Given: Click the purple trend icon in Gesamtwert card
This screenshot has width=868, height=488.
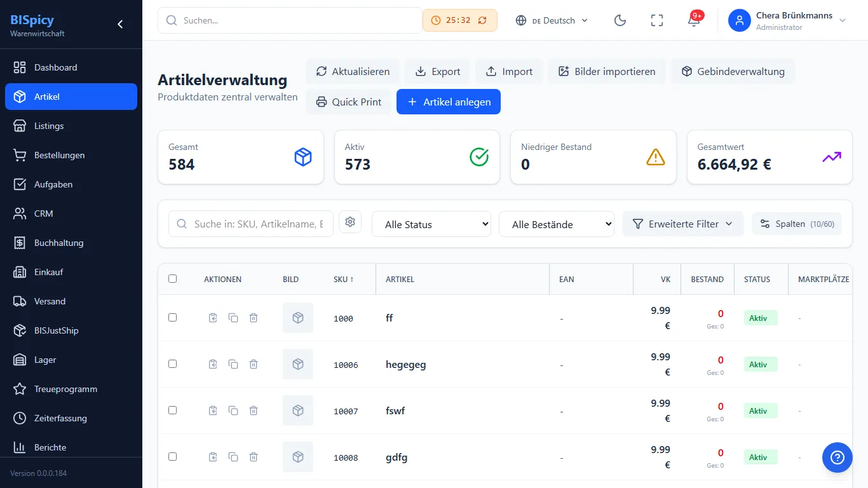Looking at the screenshot, I should (x=832, y=157).
